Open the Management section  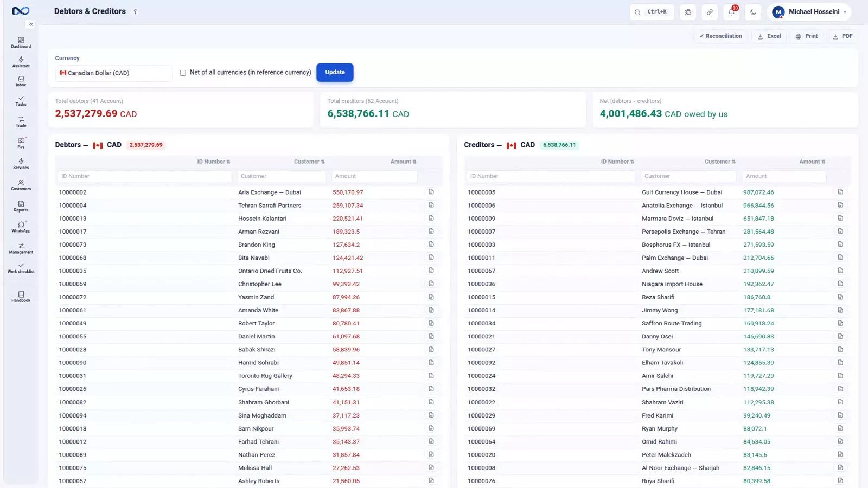tap(21, 248)
